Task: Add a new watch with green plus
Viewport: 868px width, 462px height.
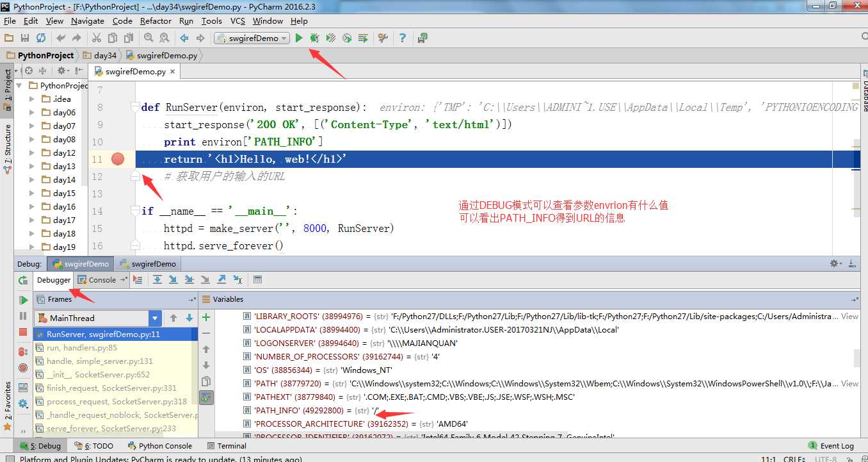Action: tap(206, 317)
